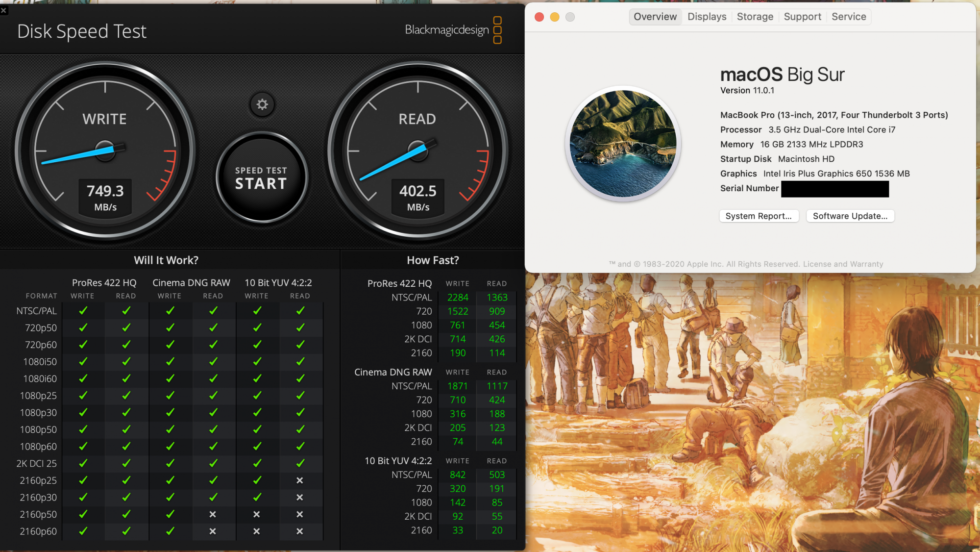Click the 720p50 format row label

(x=41, y=328)
